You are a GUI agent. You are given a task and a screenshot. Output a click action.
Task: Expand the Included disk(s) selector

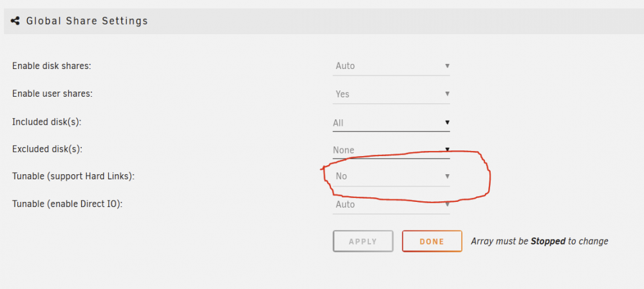391,123
